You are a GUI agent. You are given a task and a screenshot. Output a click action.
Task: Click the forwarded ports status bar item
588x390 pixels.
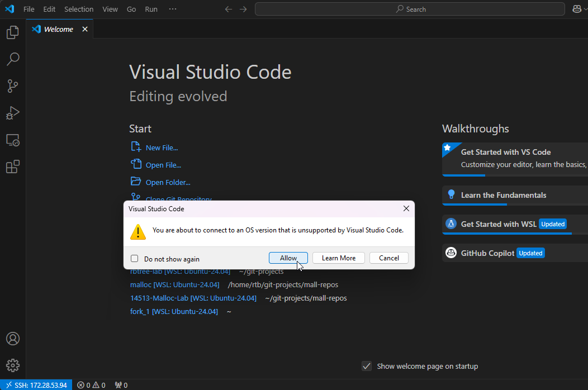[121, 385]
